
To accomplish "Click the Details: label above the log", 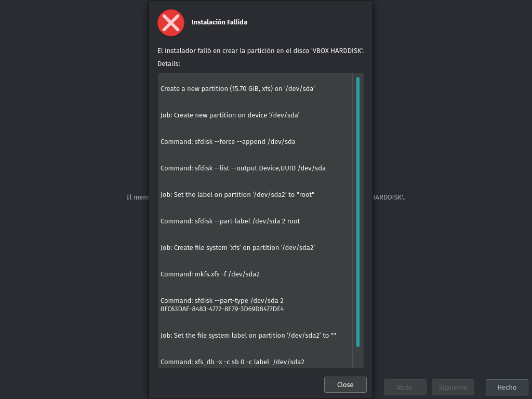I will coord(166,63).
